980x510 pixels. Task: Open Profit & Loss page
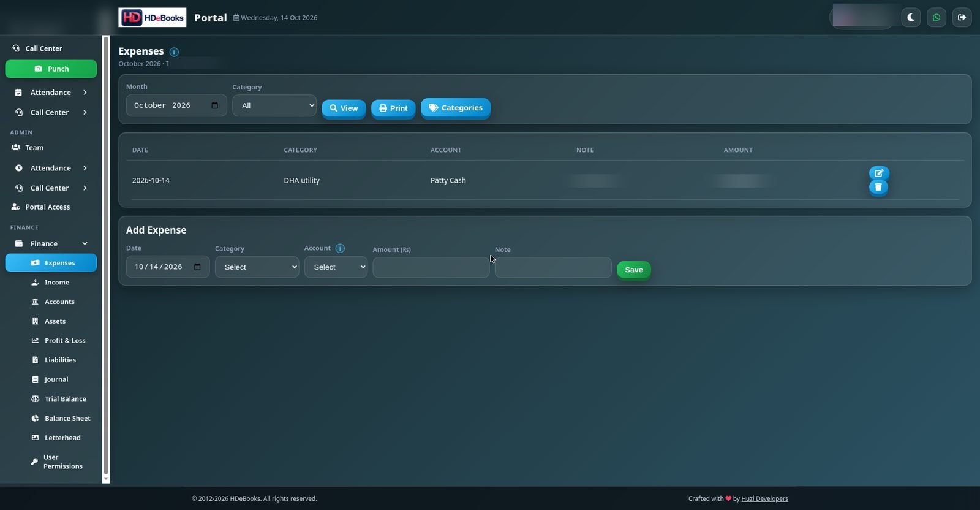(65, 341)
